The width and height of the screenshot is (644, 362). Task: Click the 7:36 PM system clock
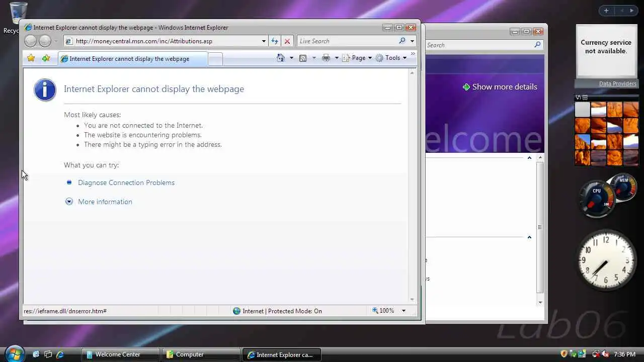pos(624,354)
